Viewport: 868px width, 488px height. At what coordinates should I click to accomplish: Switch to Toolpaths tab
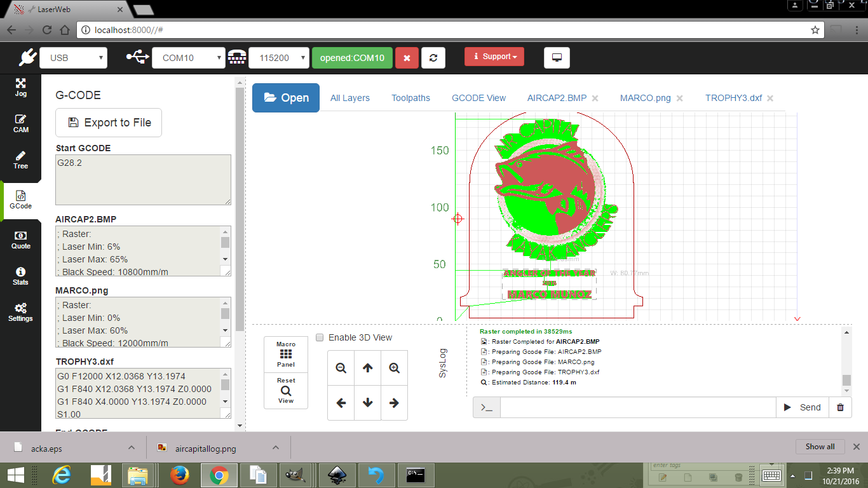(410, 98)
